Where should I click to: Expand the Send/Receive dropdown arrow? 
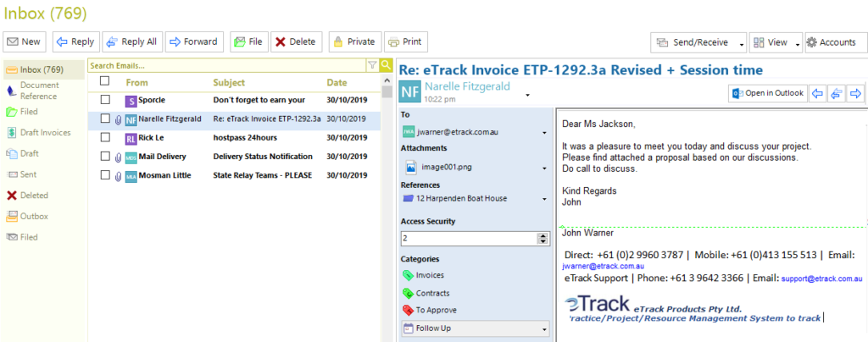tap(742, 44)
